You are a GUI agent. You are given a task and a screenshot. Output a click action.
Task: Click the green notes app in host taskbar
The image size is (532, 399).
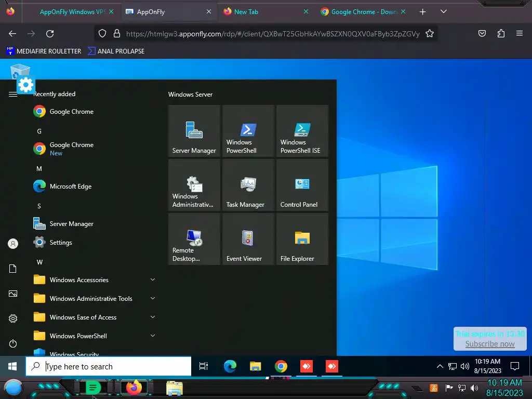pos(93,388)
